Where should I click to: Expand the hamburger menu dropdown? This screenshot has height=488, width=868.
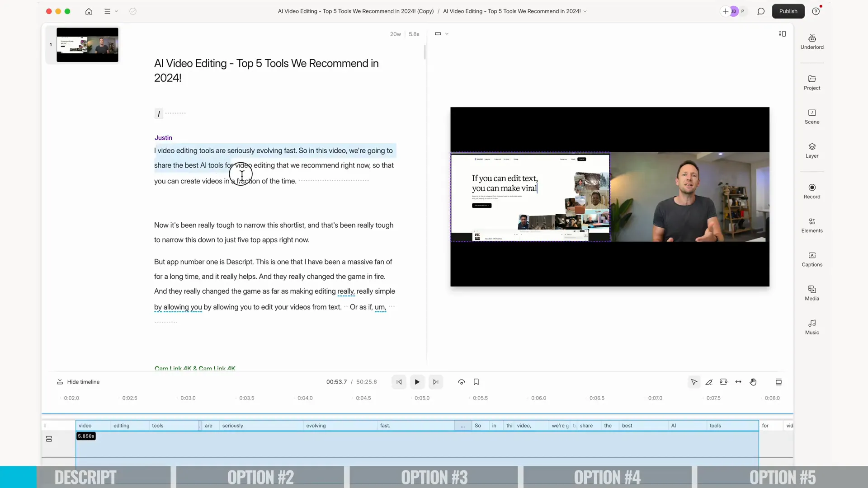click(111, 11)
